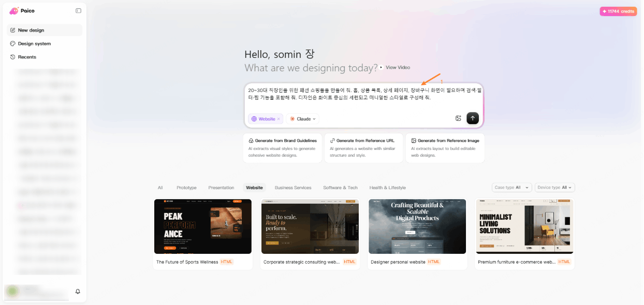Image resolution: width=644 pixels, height=305 pixels.
Task: Click the credits balance badge
Action: tap(618, 11)
